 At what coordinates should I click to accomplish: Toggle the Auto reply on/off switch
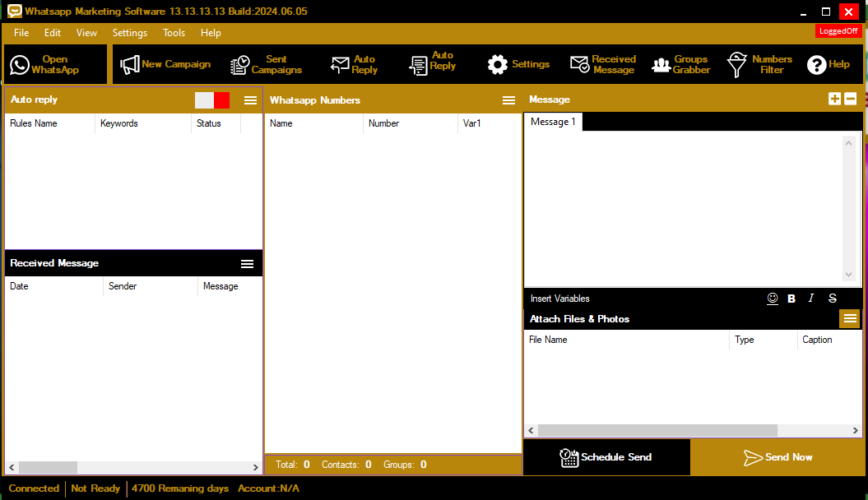pos(212,100)
